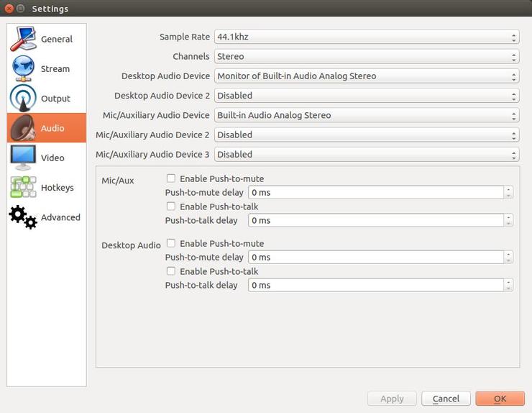Click the Video monitor icon
Image resolution: width=532 pixels, height=413 pixels.
point(23,158)
